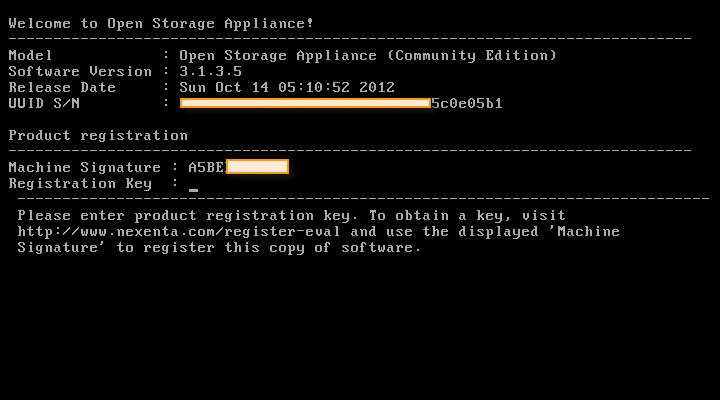Click the 'Machine Signature' label
This screenshot has width=720, height=400.
pos(85,167)
